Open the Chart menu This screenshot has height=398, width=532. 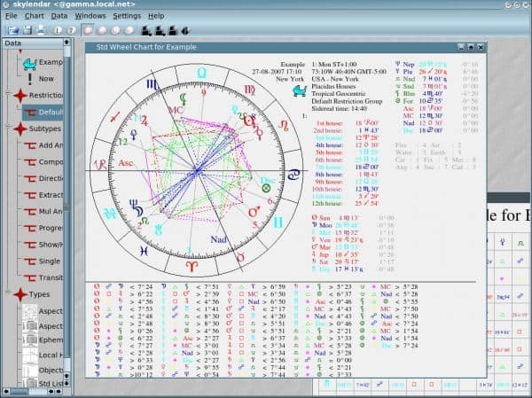[35, 16]
